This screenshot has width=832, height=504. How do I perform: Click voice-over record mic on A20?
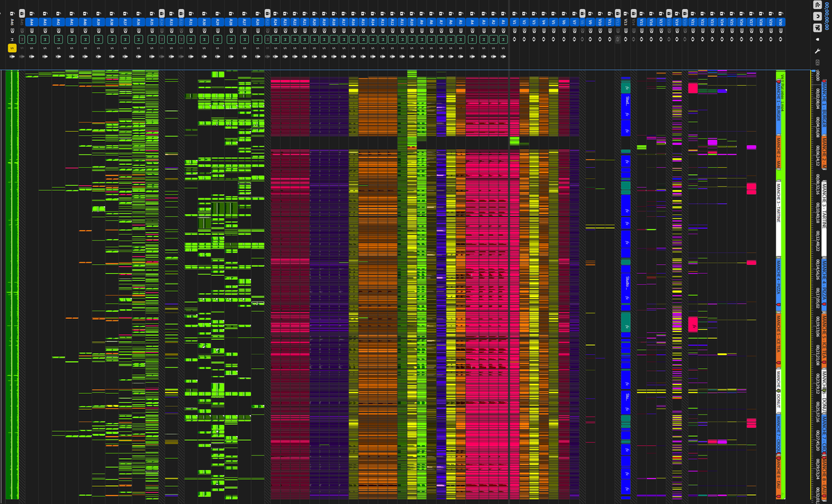point(314,56)
